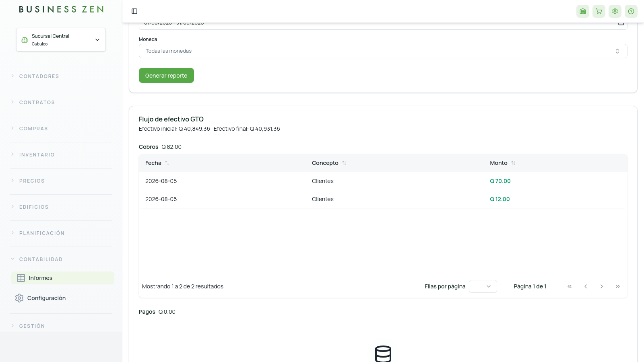Open the shopping cart icon
Screen dimensions: 644x362
point(599,11)
